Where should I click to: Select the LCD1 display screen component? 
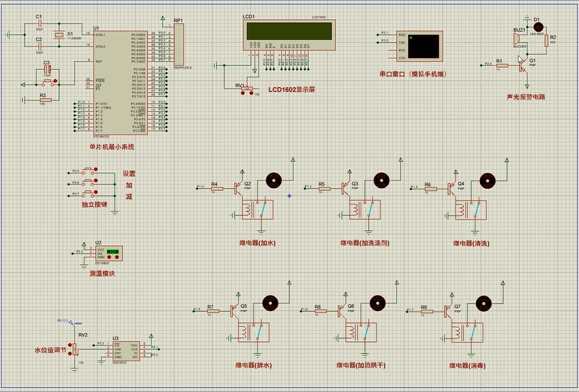pos(288,31)
